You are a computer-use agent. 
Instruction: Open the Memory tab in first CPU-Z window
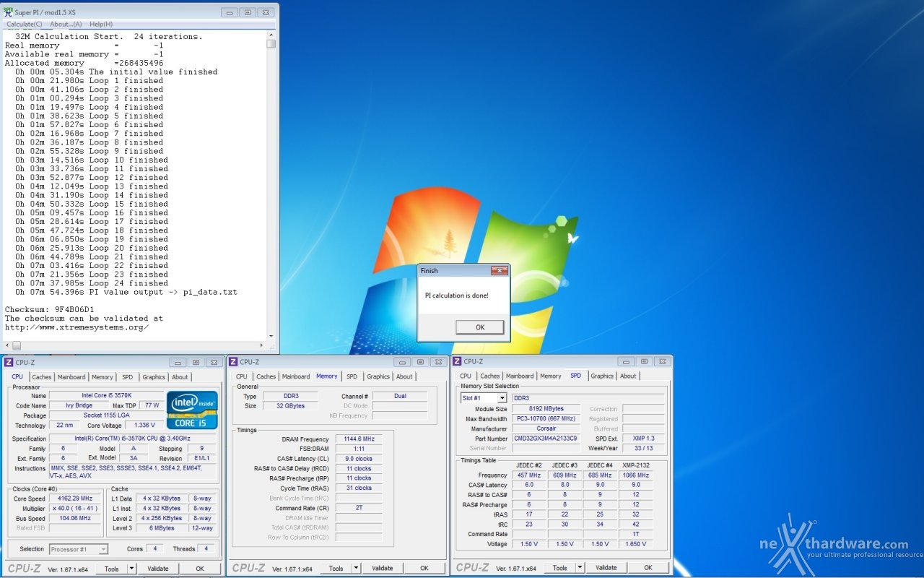click(102, 377)
